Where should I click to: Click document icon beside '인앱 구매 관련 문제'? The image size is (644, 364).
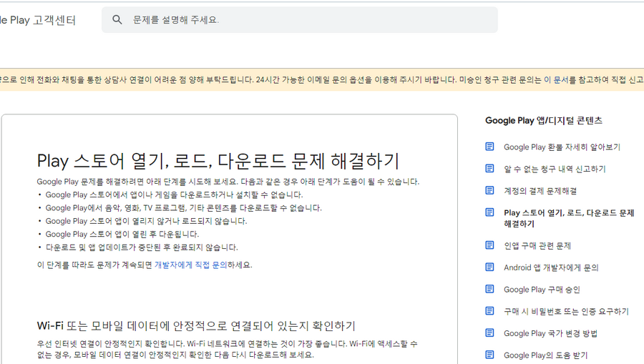coord(489,245)
